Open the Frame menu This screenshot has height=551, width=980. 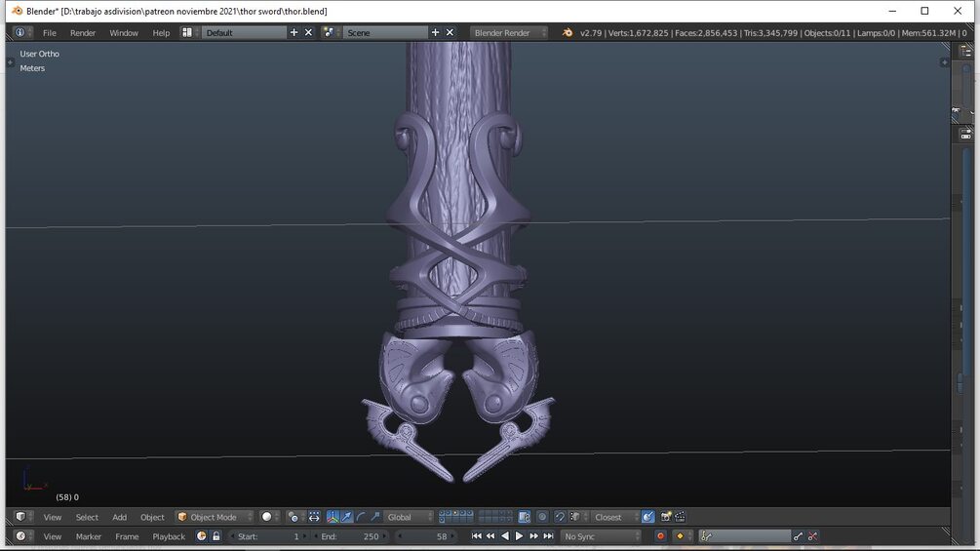coord(127,536)
